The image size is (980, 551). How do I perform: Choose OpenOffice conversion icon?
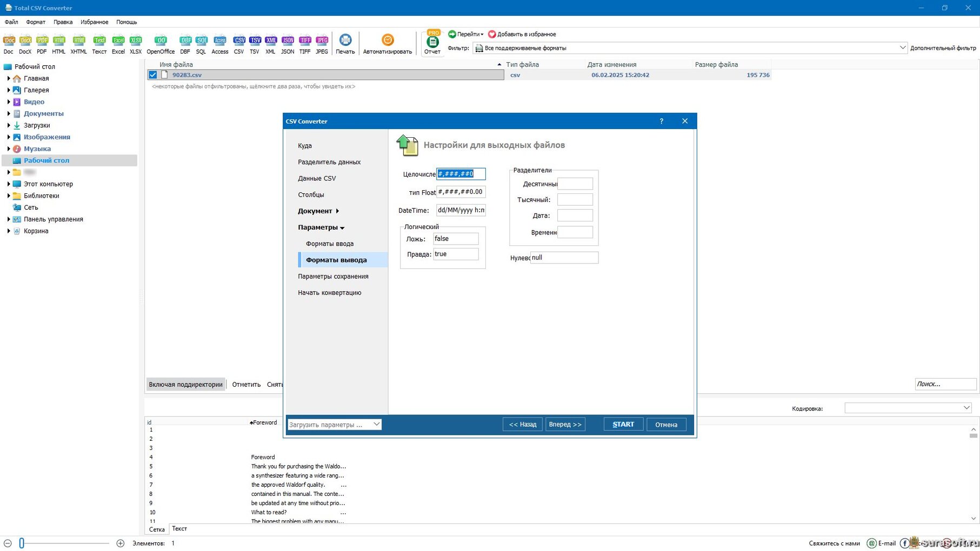click(161, 44)
